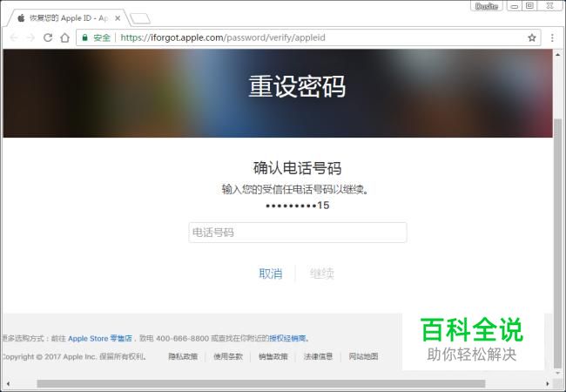The image size is (566, 392).
Task: Click the browser back arrow
Action: (14, 37)
